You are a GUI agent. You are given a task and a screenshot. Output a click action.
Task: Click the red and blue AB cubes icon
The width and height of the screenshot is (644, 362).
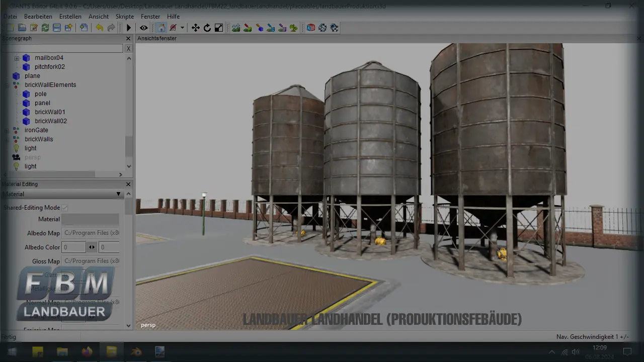point(311,28)
